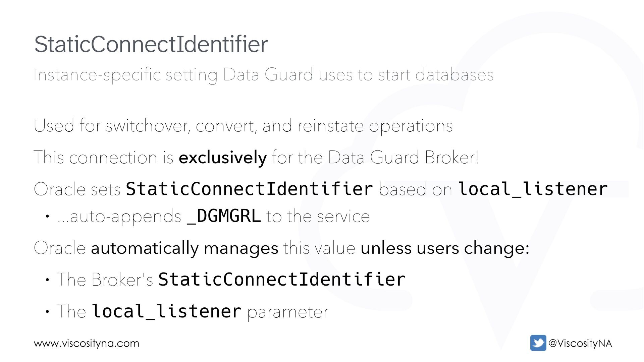Click 'to the service' text
Viewport: 644px width, 362px height.
[318, 216]
